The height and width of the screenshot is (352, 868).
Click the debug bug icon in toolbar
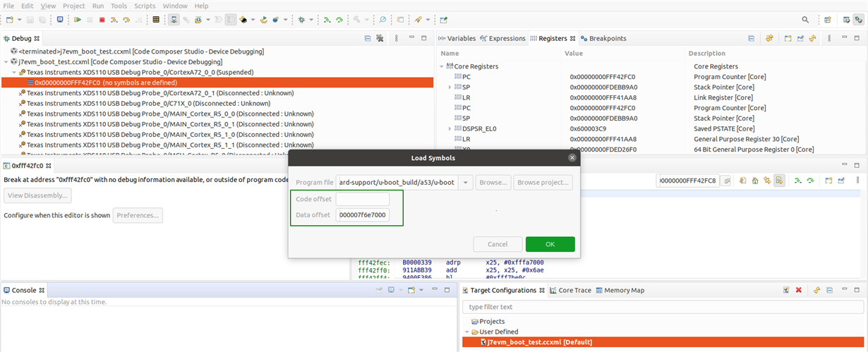pyautogui.click(x=301, y=20)
